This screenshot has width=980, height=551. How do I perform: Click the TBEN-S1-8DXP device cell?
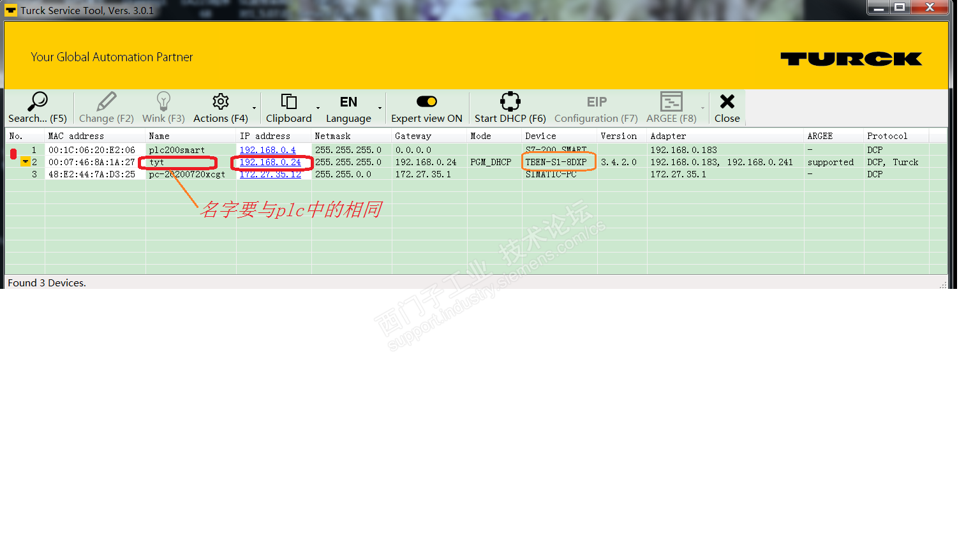pyautogui.click(x=556, y=162)
